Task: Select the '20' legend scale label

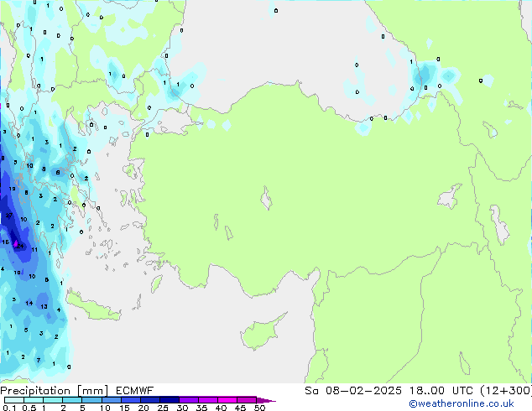Action: click(143, 408)
